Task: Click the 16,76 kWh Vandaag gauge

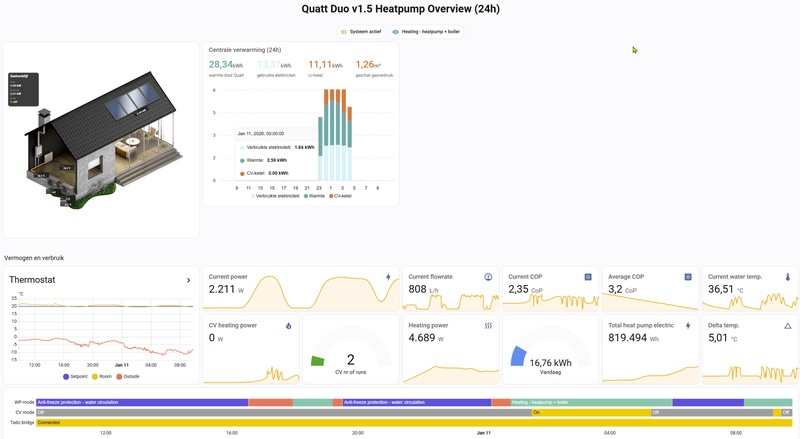Action: (551, 350)
